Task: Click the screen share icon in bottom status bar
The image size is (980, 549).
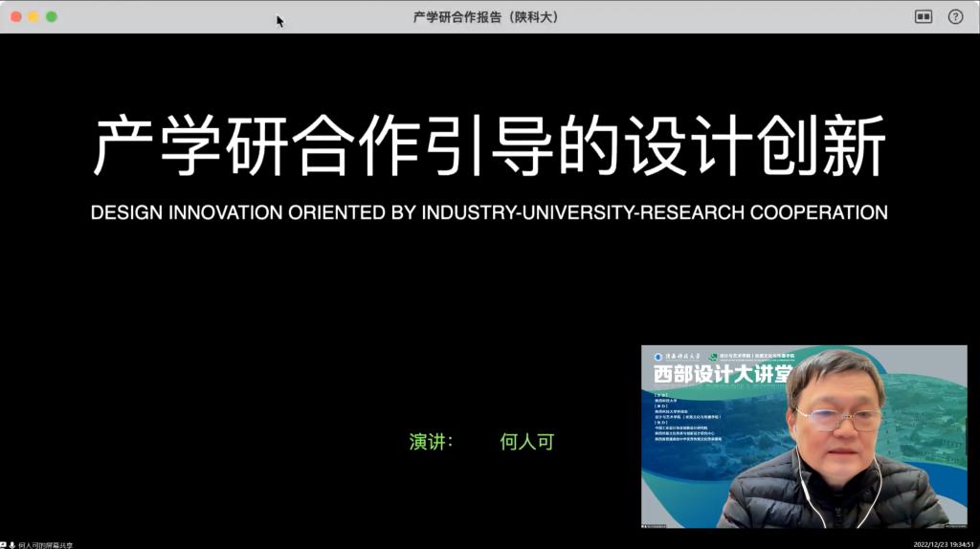Action: 4,544
